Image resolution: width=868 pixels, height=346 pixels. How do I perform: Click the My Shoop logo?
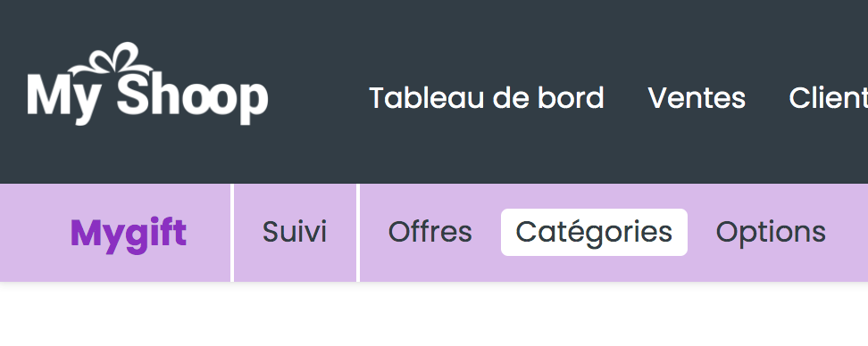147,84
